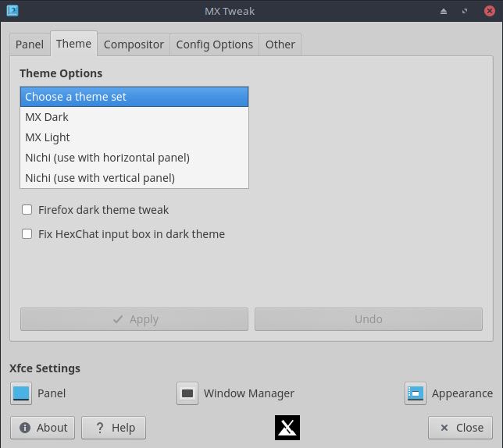Choose the MX Light theme set
503x448 pixels.
point(134,137)
